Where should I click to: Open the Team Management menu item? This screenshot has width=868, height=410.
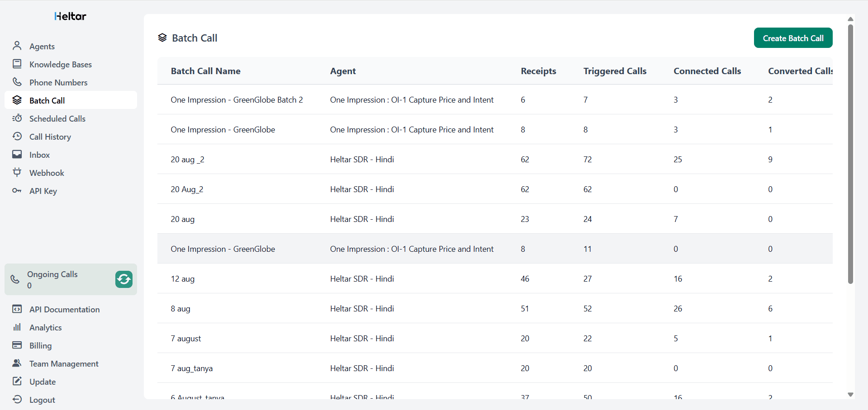63,363
